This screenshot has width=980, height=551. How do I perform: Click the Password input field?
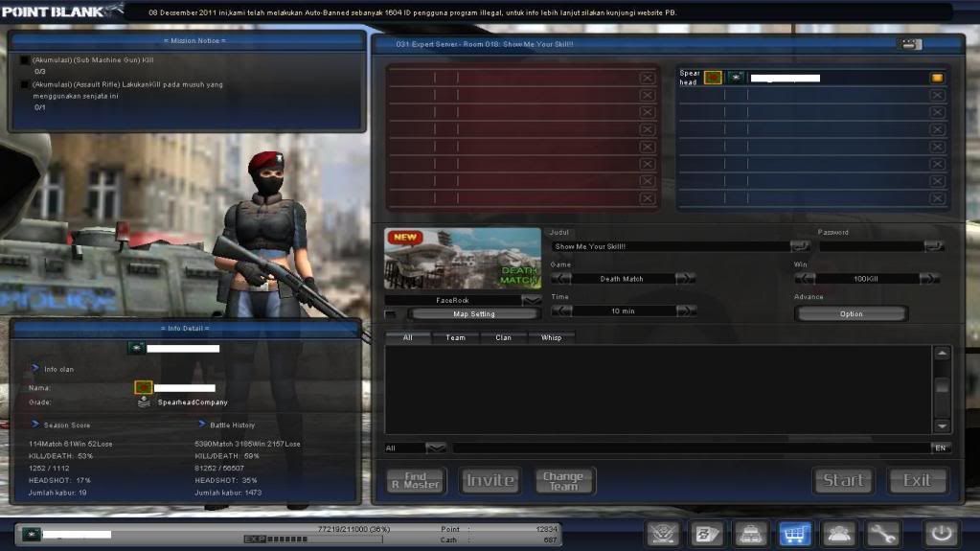872,246
